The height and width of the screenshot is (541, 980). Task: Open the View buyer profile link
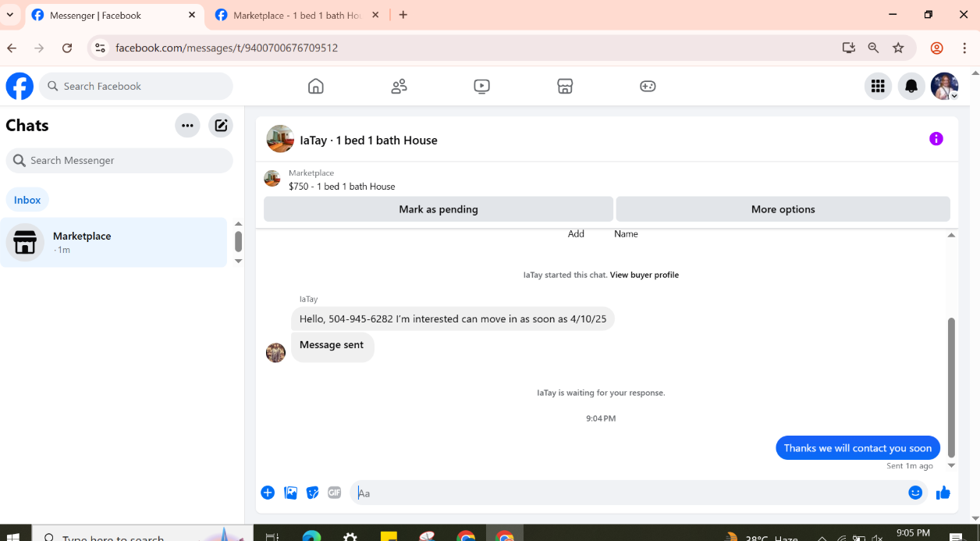pos(644,275)
